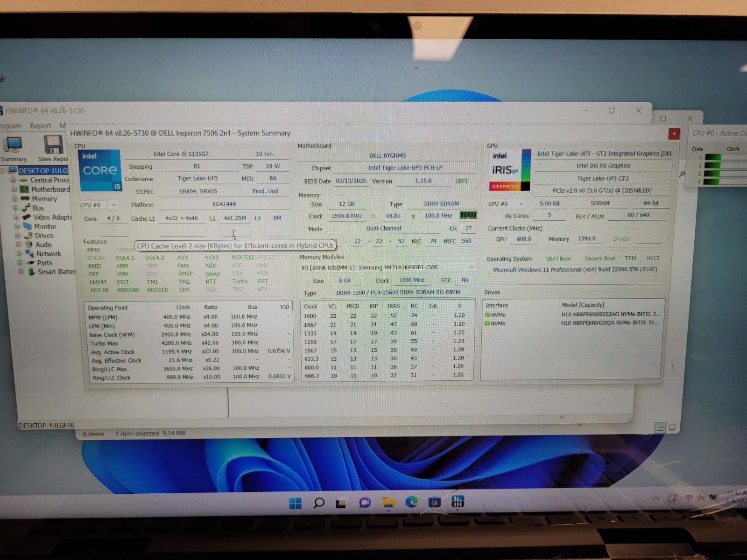This screenshot has height=560, width=747.
Task: Click the Save Report floppy disk icon
Action: tap(53, 145)
